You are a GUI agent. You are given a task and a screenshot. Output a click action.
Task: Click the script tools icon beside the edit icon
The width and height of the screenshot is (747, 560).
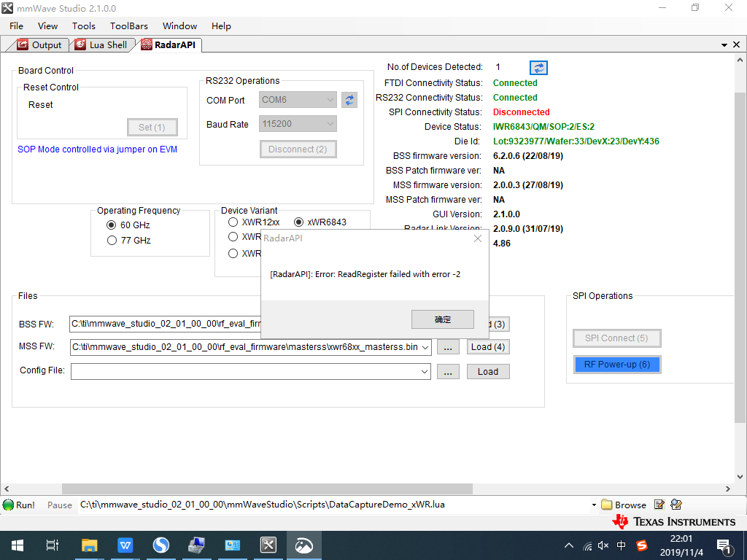click(x=676, y=505)
